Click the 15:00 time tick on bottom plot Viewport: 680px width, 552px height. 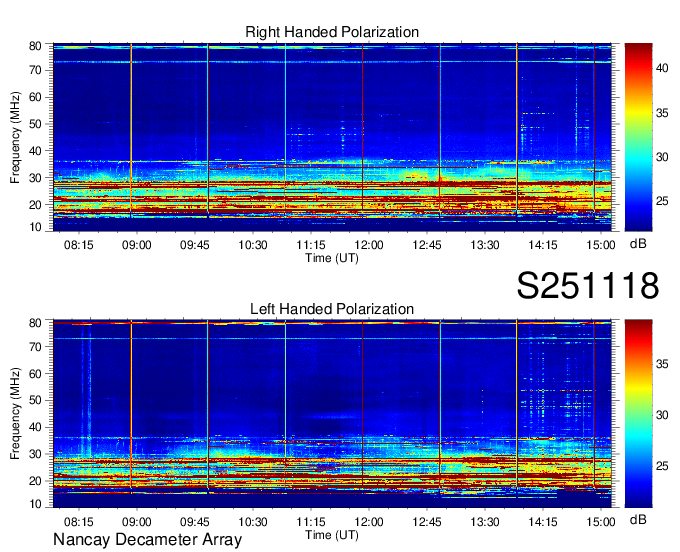click(600, 522)
